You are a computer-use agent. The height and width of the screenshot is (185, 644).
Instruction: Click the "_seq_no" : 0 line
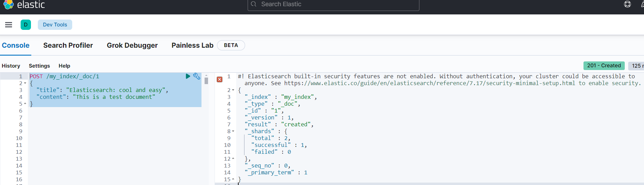click(268, 165)
